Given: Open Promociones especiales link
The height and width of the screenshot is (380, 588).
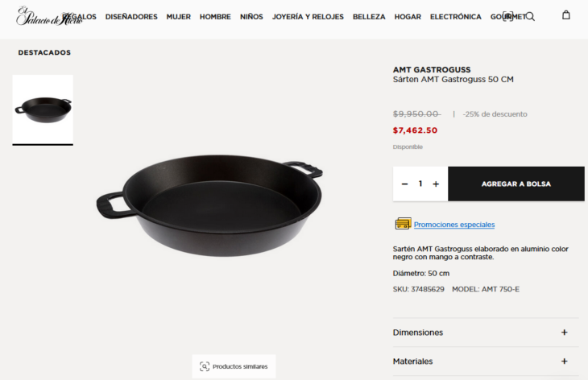Looking at the screenshot, I should point(454,225).
